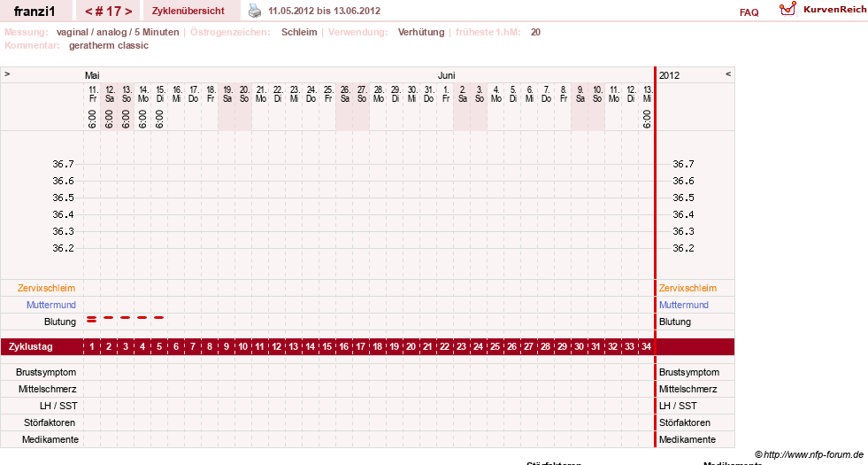Click the date column 13. Mi in Juni
Viewport: 868px width, 465px height.
coord(647,94)
